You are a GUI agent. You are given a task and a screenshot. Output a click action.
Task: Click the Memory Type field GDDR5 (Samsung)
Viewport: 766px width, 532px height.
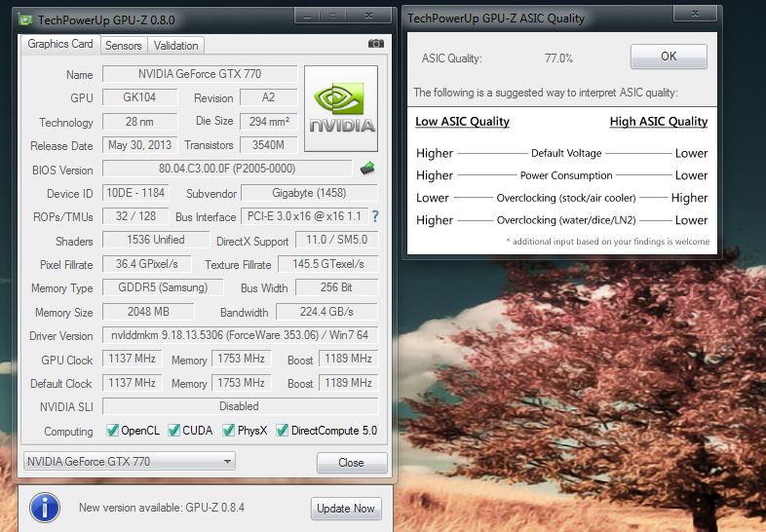pos(163,287)
